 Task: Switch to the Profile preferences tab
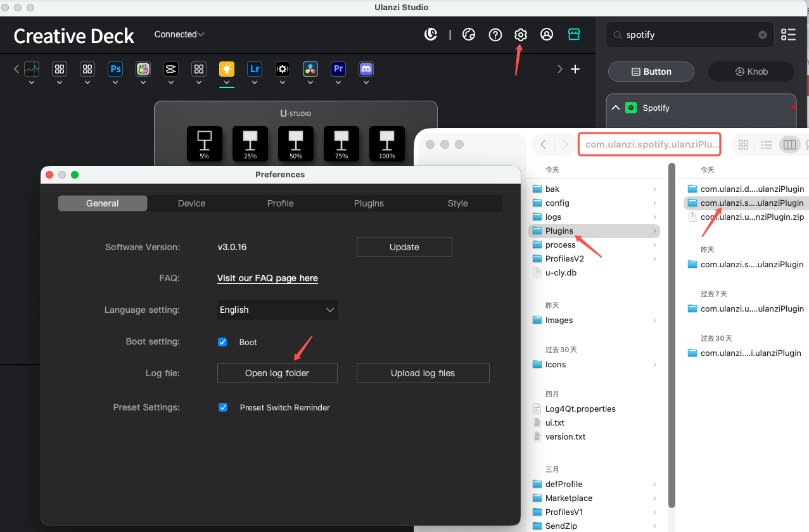click(280, 203)
